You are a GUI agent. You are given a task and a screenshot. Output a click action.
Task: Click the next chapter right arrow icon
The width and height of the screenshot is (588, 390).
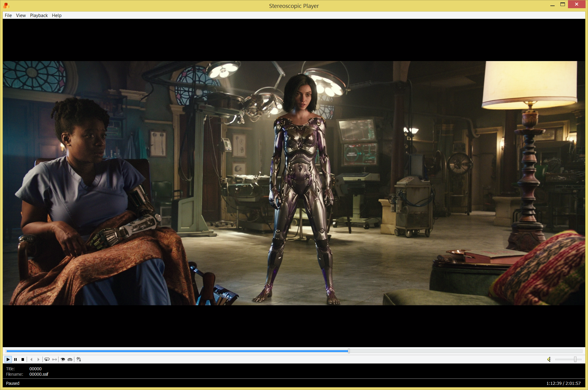[39, 359]
